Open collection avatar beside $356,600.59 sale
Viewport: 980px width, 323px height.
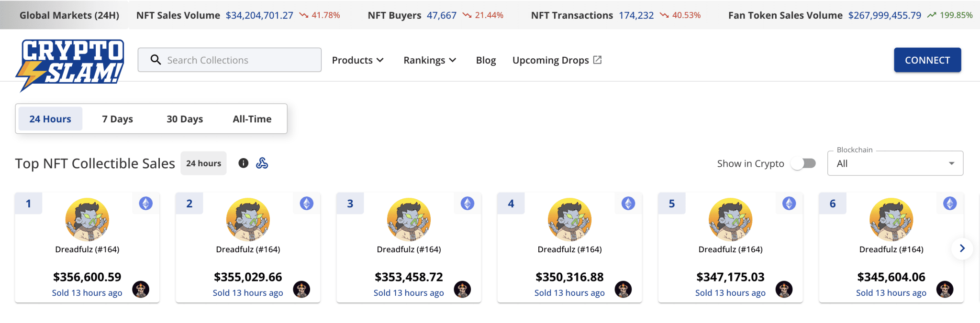141,289
